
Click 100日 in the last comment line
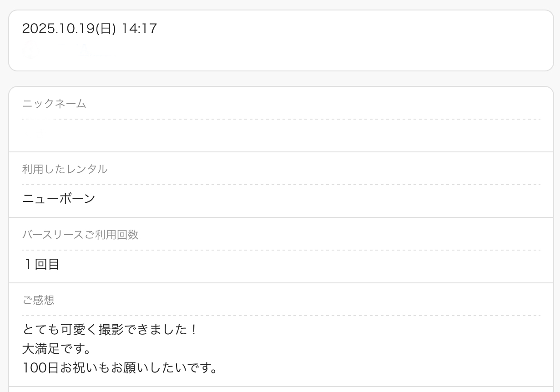[40, 368]
